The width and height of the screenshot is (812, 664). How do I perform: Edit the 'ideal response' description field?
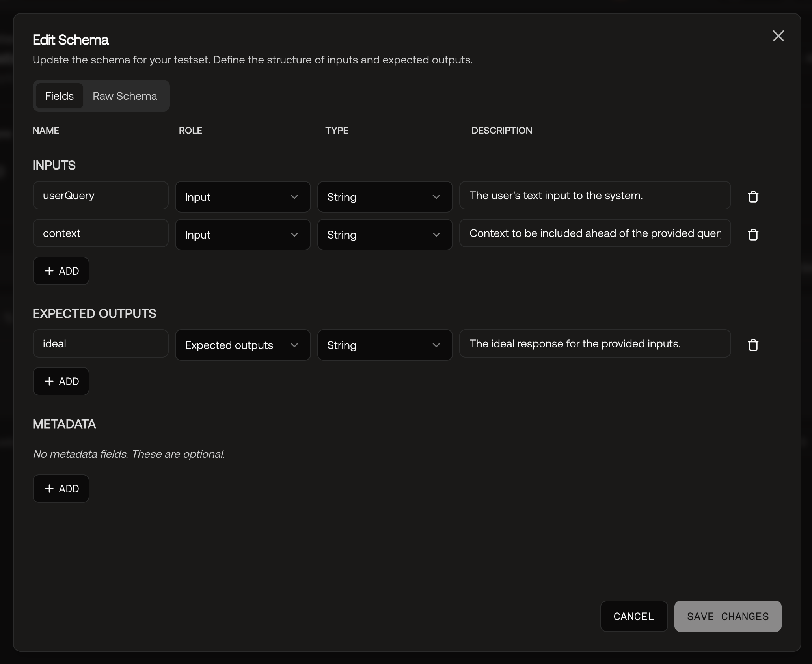595,343
